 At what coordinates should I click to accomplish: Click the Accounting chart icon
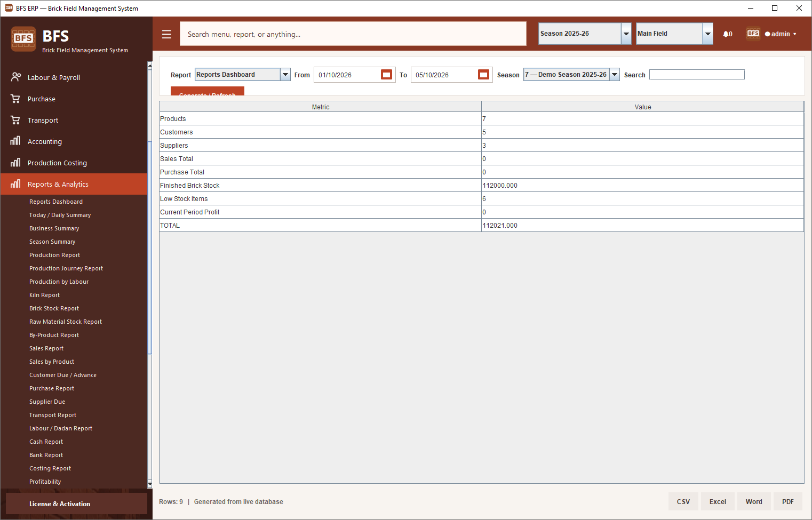pyautogui.click(x=15, y=141)
